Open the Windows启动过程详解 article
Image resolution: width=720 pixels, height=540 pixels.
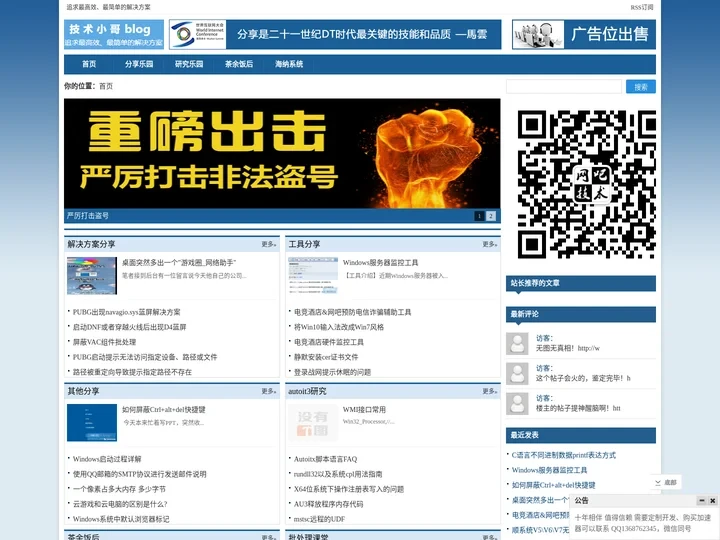pos(107,459)
